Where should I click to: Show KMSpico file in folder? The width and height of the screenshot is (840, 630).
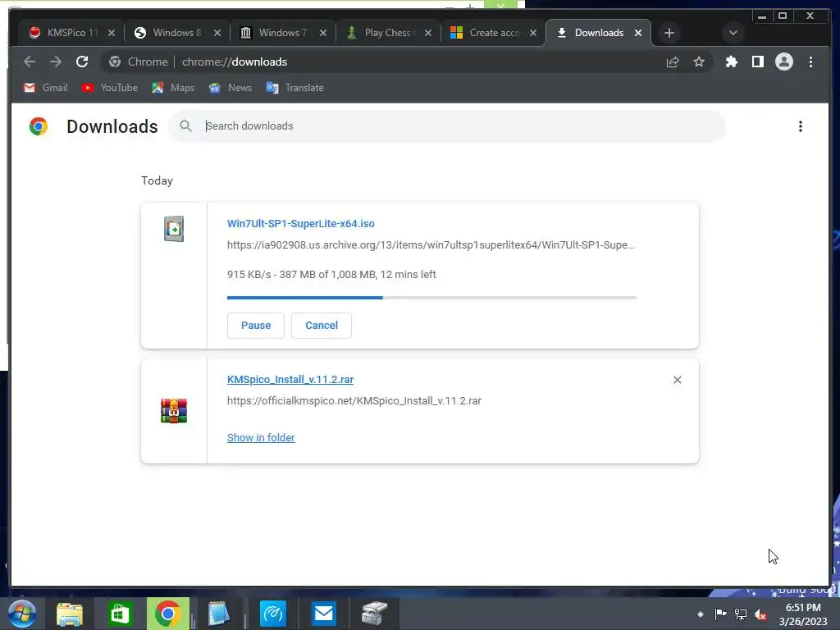coord(261,438)
